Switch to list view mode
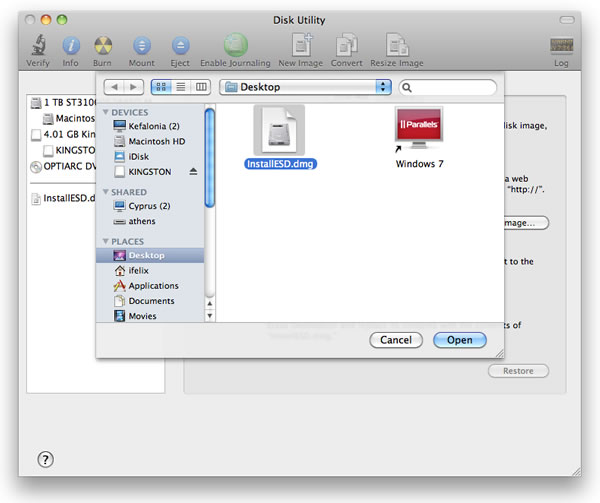This screenshot has height=503, width=600. [182, 87]
